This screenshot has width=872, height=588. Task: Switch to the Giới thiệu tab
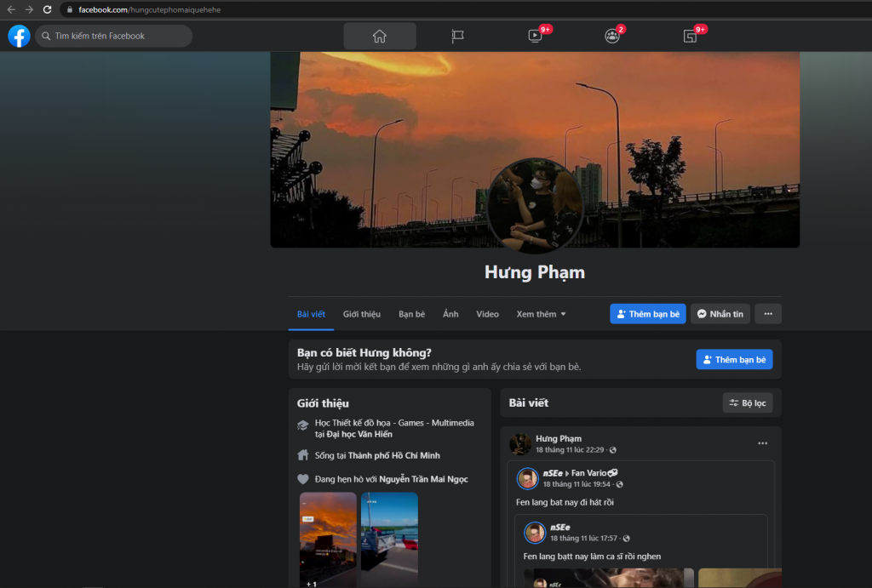(361, 314)
